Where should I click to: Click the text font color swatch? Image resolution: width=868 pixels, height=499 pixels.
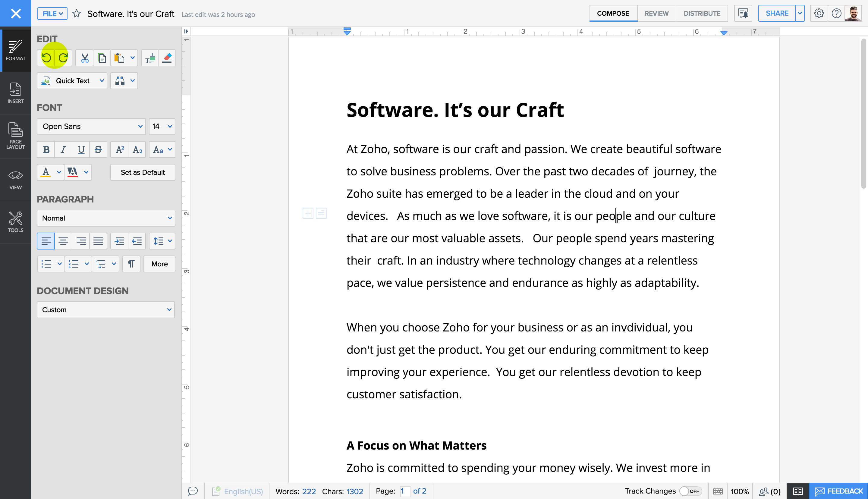click(x=46, y=172)
